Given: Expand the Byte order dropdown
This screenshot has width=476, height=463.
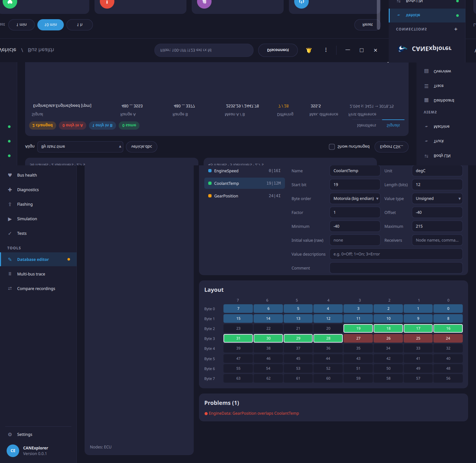Looking at the screenshot, I should click(355, 198).
